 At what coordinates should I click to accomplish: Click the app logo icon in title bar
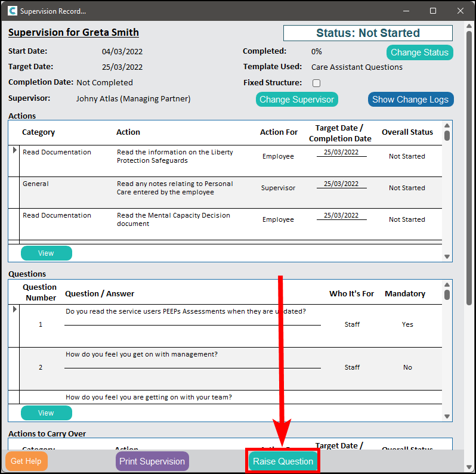click(x=13, y=11)
